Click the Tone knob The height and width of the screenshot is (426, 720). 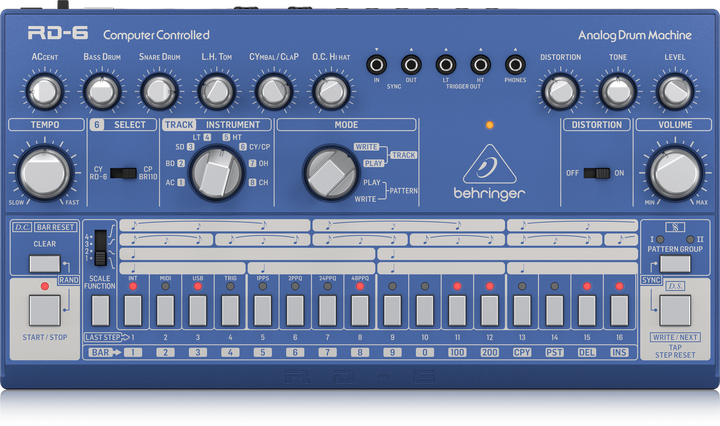click(x=618, y=91)
